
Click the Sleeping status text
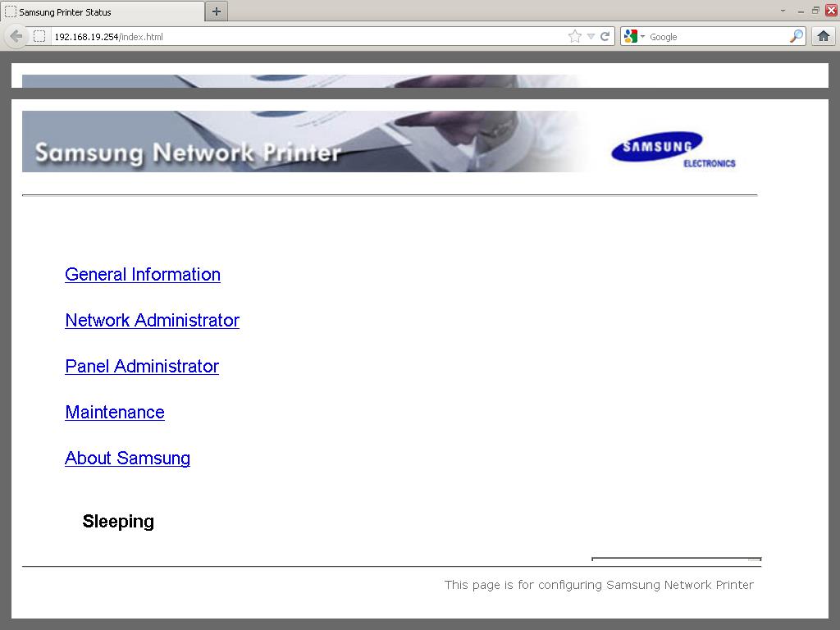point(118,521)
